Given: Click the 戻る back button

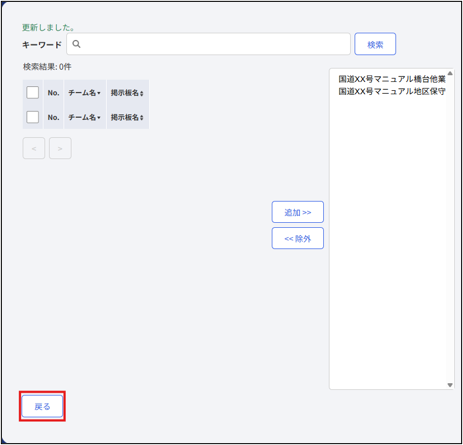Looking at the screenshot, I should (42, 406).
